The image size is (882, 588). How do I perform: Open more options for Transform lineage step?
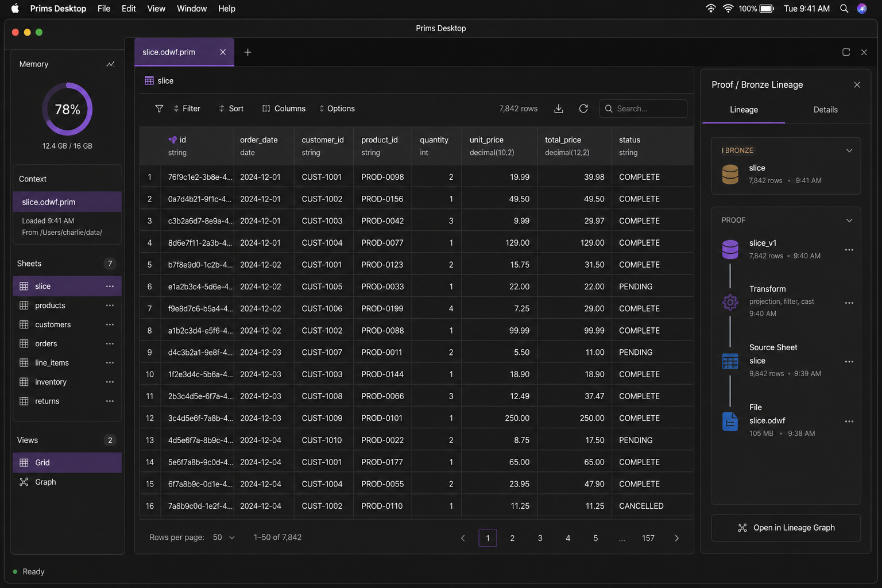[x=849, y=303]
